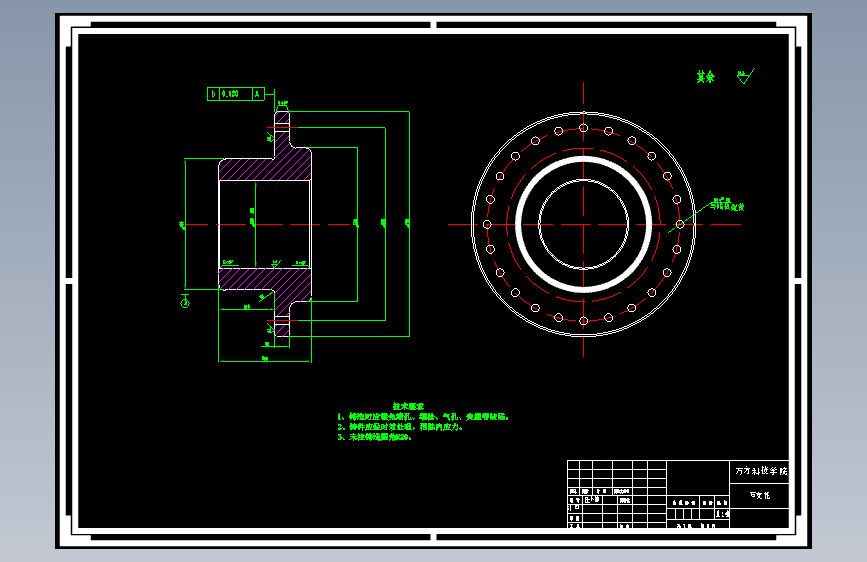Screen dimensions: 867x562
Task: Click technical requirement line 3 mentioning R20
Action: [x=374, y=437]
